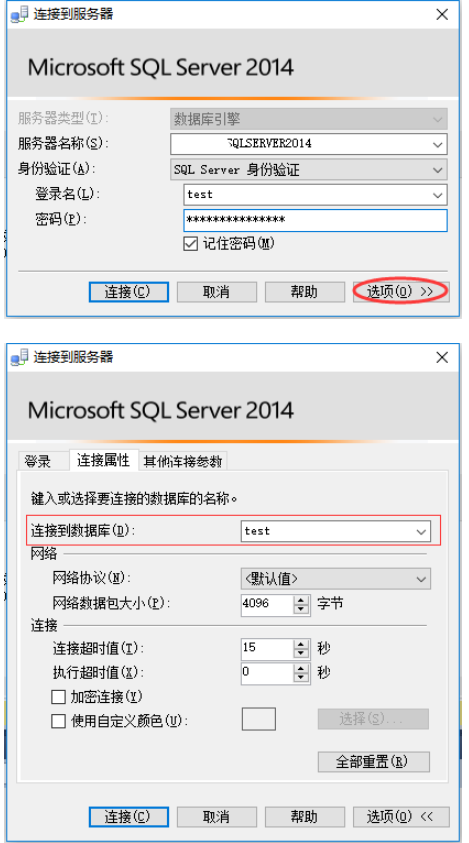Screen dimensions: 469x843
Task: Decrease 连接超时值 with down arrow
Action: tap(301, 654)
